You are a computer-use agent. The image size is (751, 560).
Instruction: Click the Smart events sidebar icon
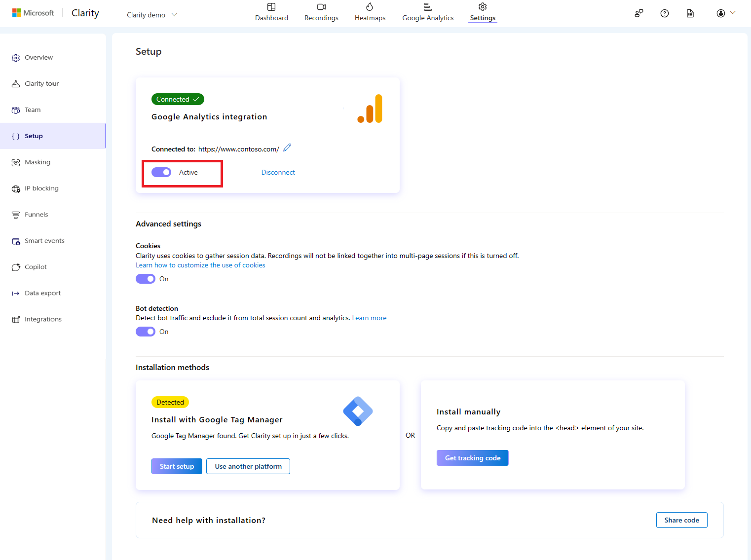pos(16,241)
